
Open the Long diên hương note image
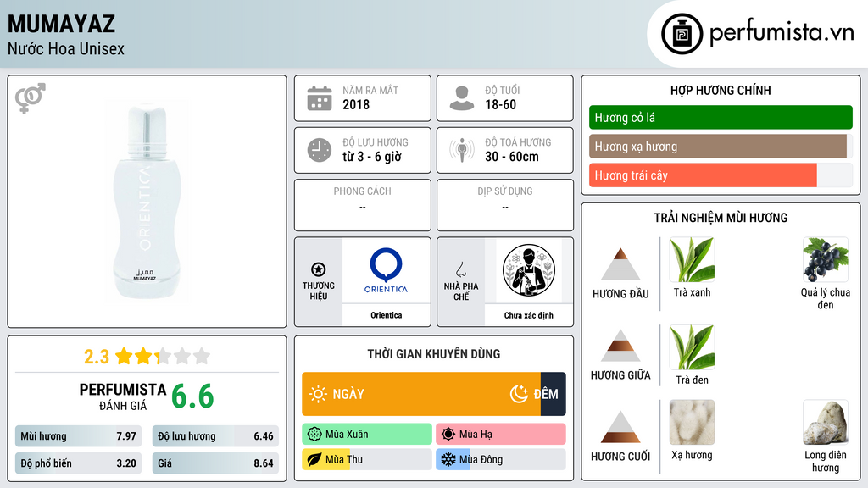click(826, 423)
